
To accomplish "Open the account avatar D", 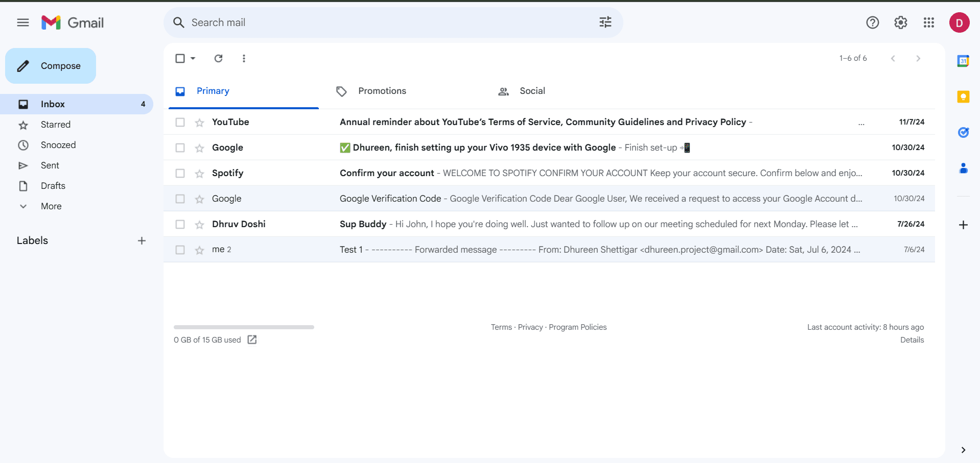I will (960, 22).
